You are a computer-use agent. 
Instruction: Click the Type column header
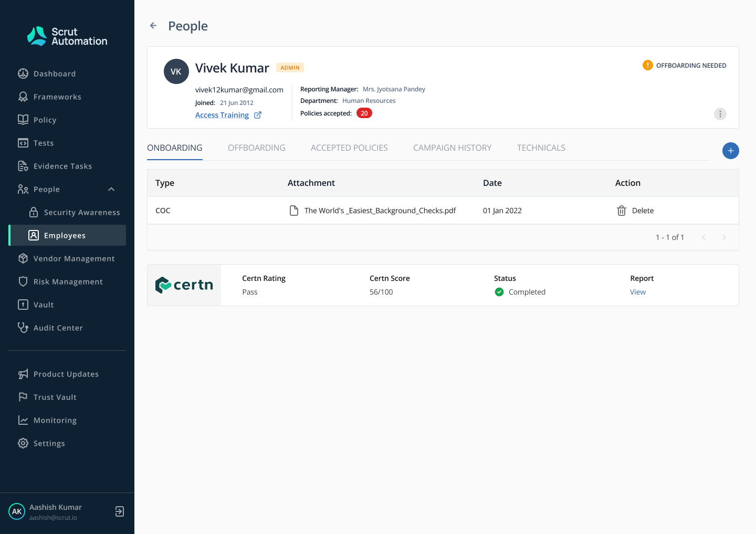[165, 183]
